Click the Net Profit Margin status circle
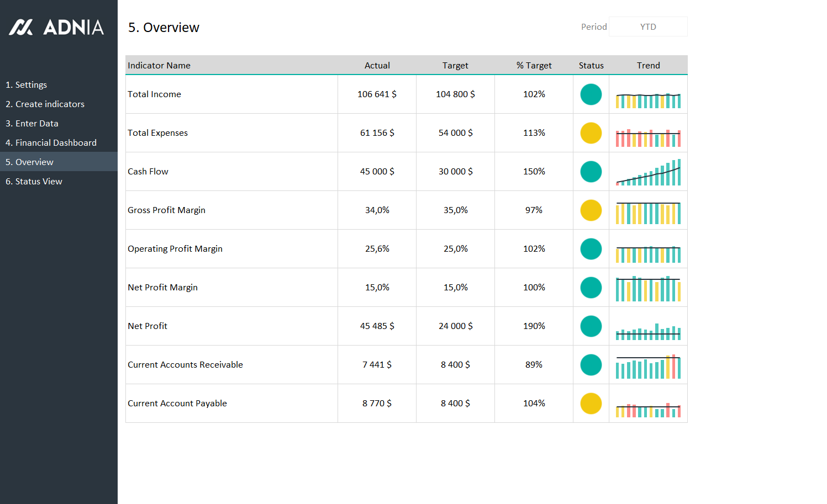Image resolution: width=827 pixels, height=504 pixels. point(591,288)
